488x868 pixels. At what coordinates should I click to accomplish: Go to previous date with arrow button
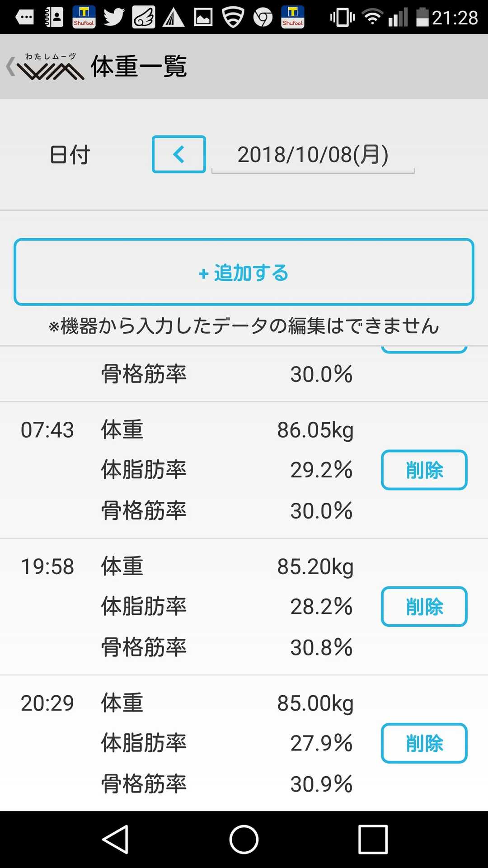tap(179, 154)
